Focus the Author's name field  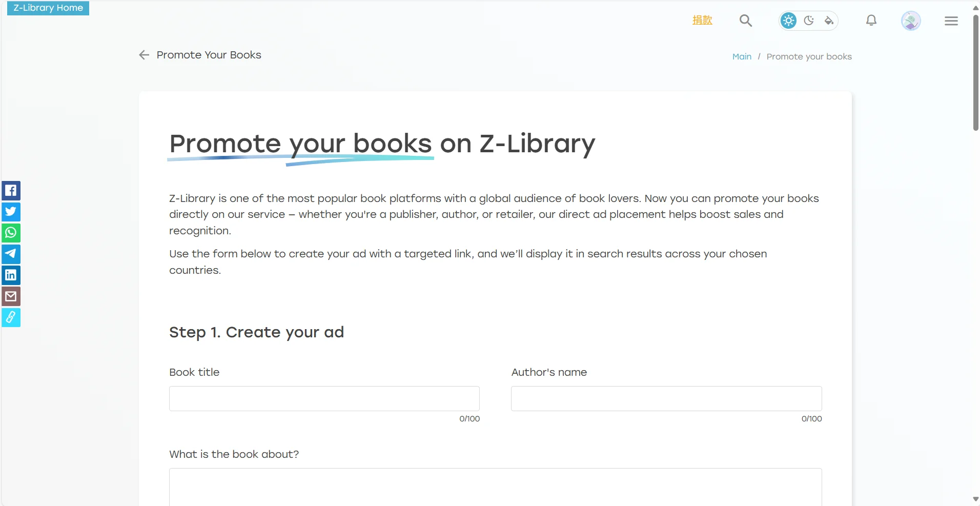pyautogui.click(x=666, y=398)
